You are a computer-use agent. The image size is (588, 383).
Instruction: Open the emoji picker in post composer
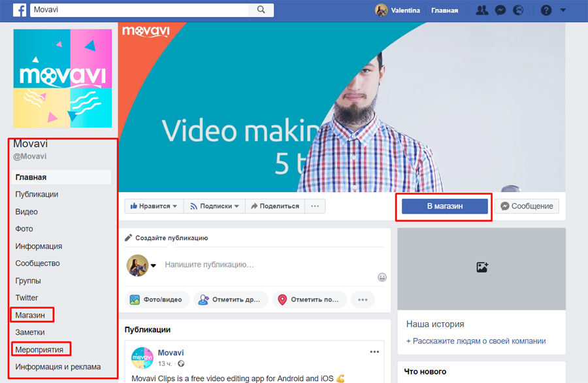tap(382, 277)
